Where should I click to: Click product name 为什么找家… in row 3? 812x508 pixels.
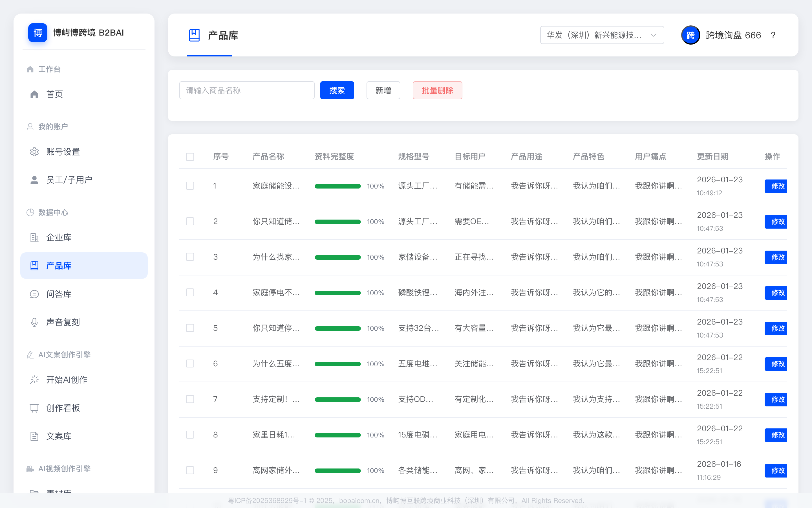coord(276,257)
